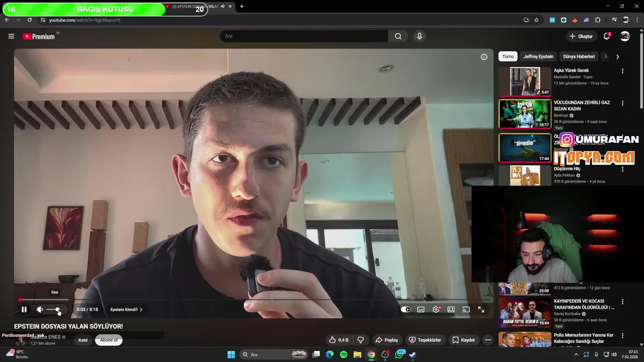
Task: Cast the video to a TV
Action: pyautogui.click(x=466, y=310)
